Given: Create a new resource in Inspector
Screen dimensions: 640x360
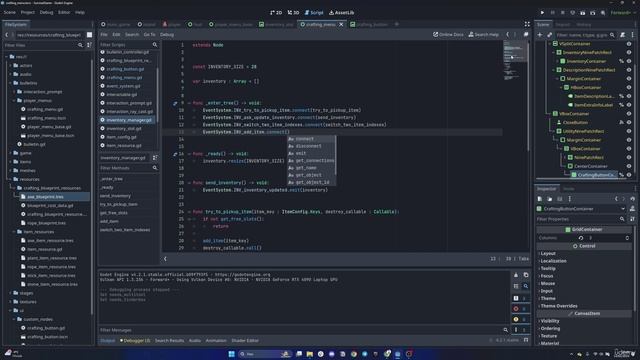Looking at the screenshot, I should tap(540, 199).
